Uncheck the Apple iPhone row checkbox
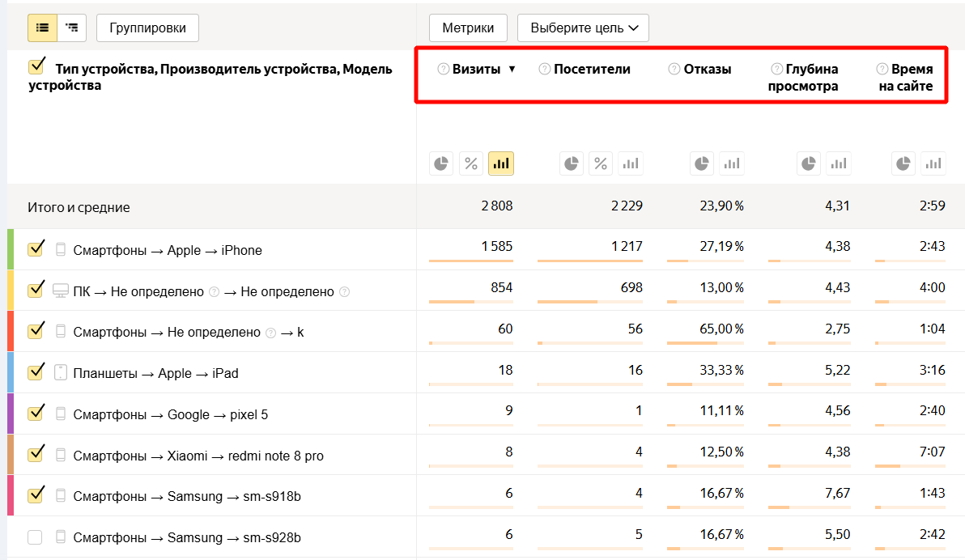The image size is (965, 560). 36,249
